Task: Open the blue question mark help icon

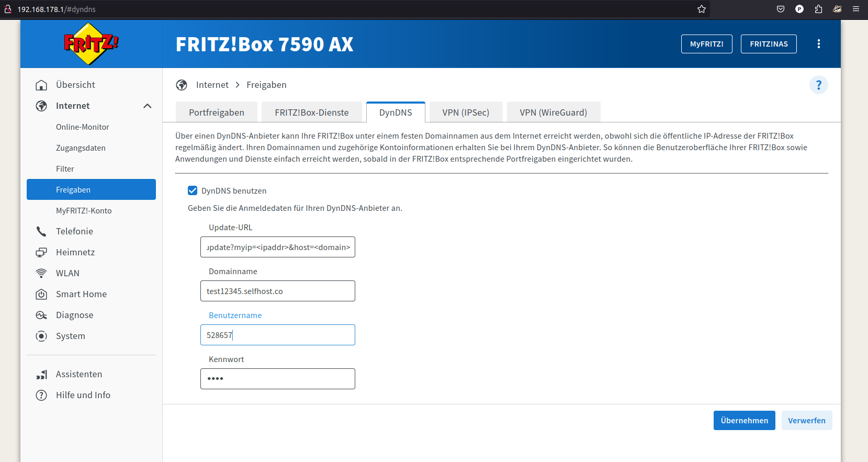Action: click(818, 85)
